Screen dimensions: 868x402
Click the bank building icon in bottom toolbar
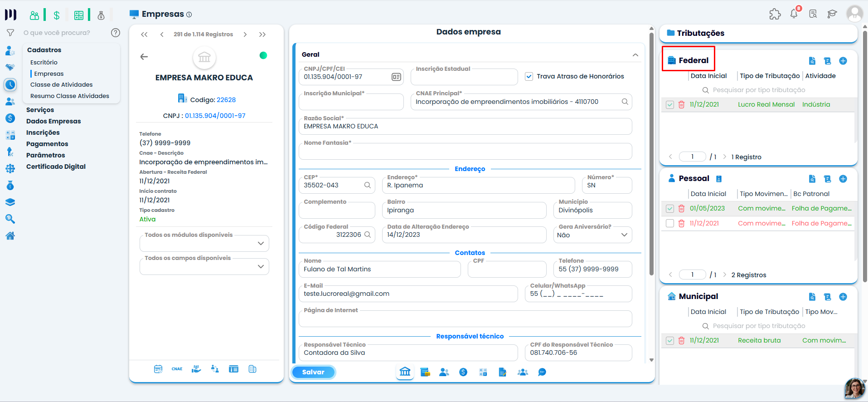405,372
